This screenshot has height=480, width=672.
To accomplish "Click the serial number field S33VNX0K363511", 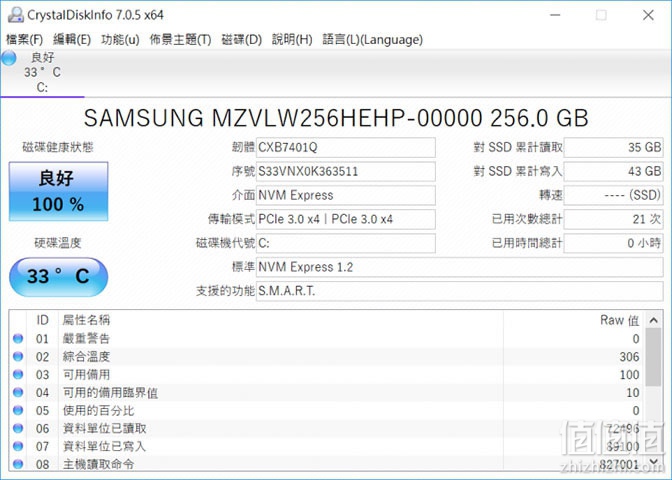I will pos(346,171).
